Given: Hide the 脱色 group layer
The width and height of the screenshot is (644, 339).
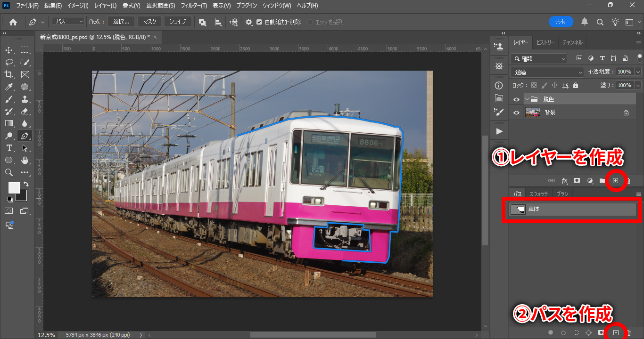Looking at the screenshot, I should (516, 99).
